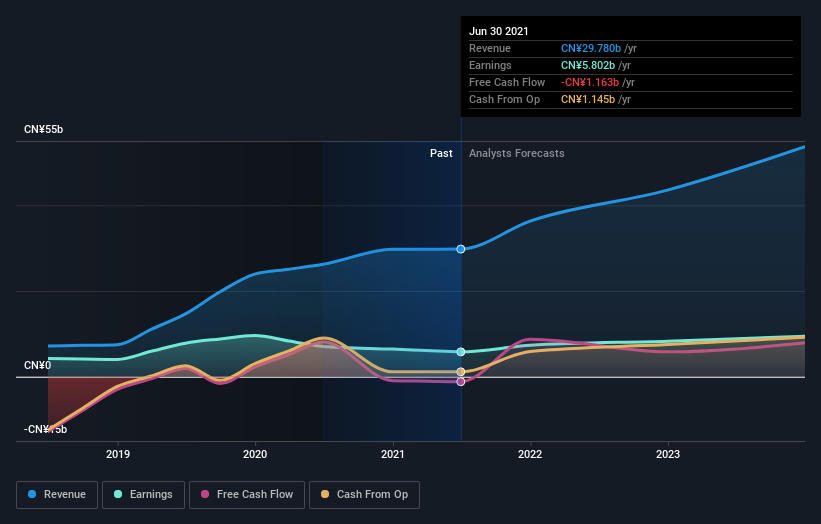Click the Revenue row label in tooltip

490,48
